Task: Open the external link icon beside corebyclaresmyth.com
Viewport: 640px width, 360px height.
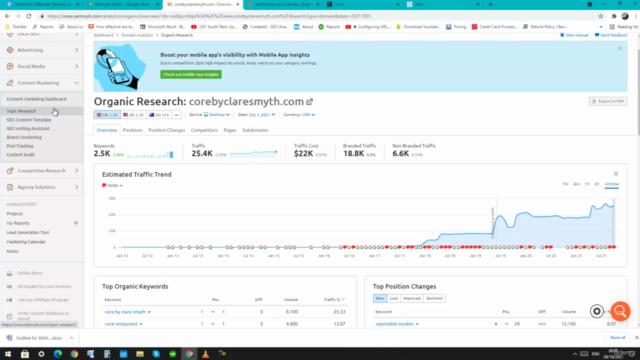Action: click(309, 102)
